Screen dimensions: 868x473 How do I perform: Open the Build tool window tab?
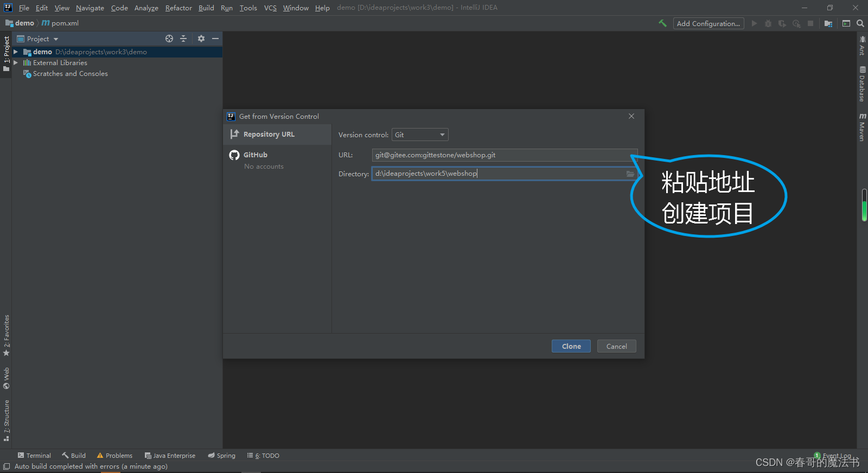coord(74,456)
